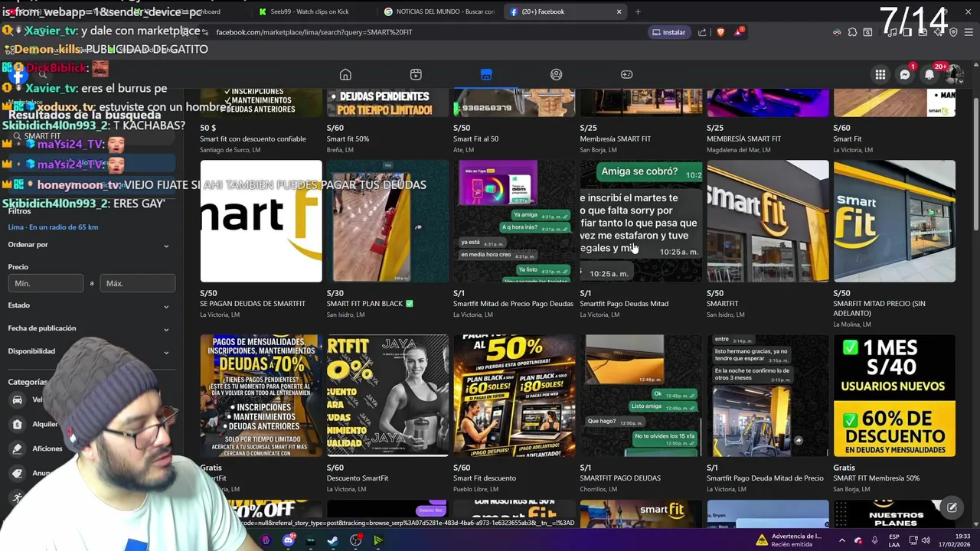Click the compose new message pencil icon
The image size is (980, 551).
pyautogui.click(x=952, y=507)
